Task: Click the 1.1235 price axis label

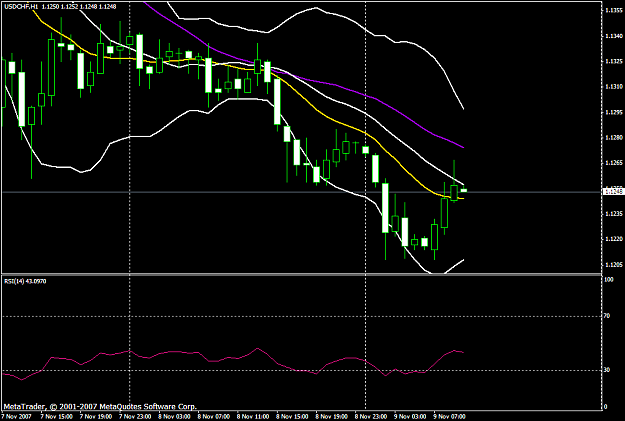Action: pos(614,214)
